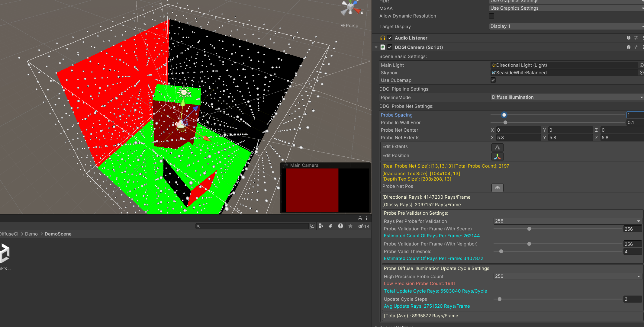Screen dimensions: 644x327
Task: Open object picker for Main Light
Action: (641, 65)
